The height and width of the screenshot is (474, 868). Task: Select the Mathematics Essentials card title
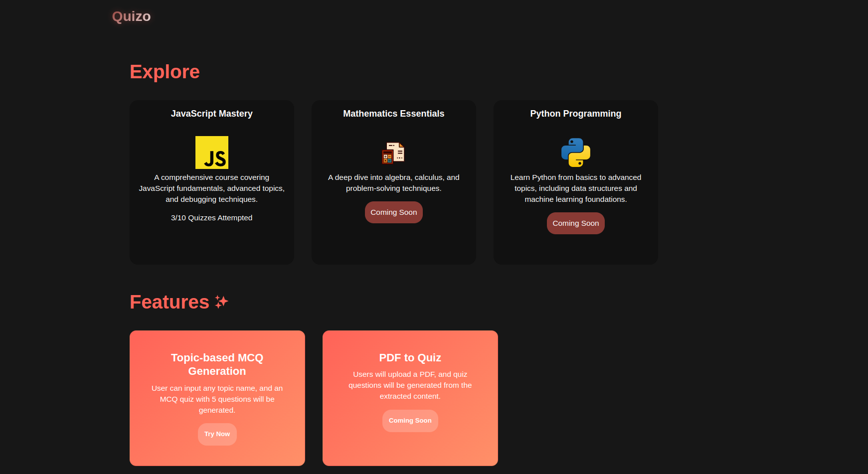click(394, 114)
